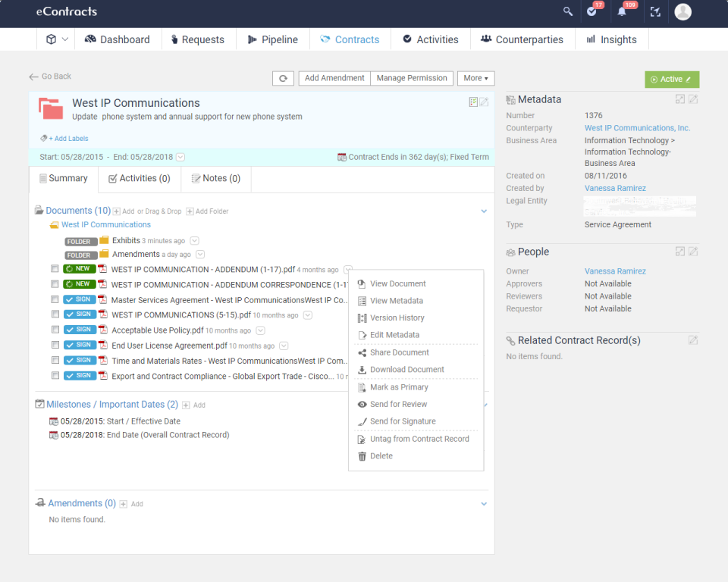Collapse the Documents section chevron

point(484,211)
